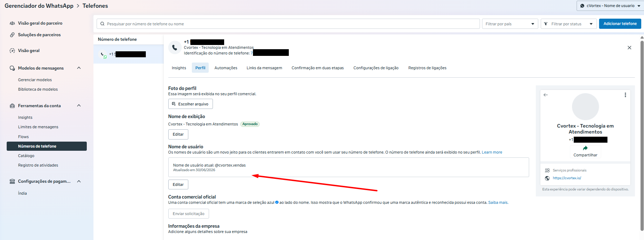Open Biblioteca de modelos
The image size is (644, 240).
coord(38,89)
